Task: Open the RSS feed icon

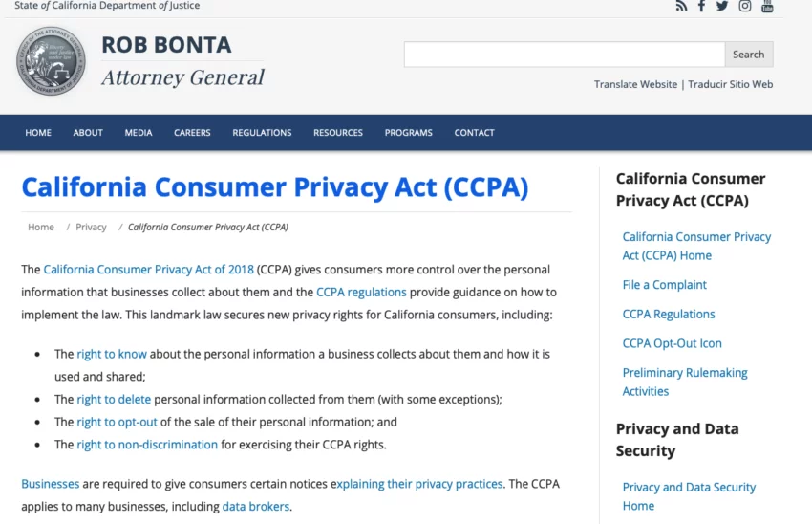Action: pos(681,6)
